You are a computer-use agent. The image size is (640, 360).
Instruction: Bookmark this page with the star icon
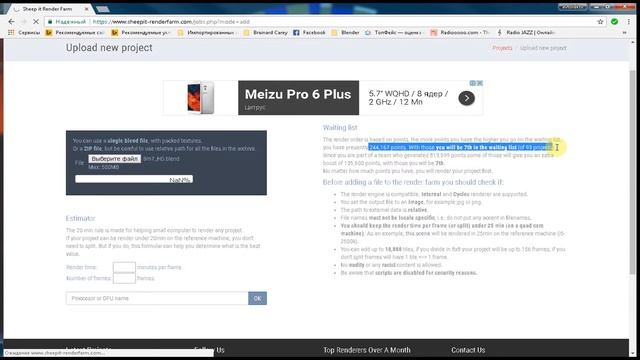(600, 22)
